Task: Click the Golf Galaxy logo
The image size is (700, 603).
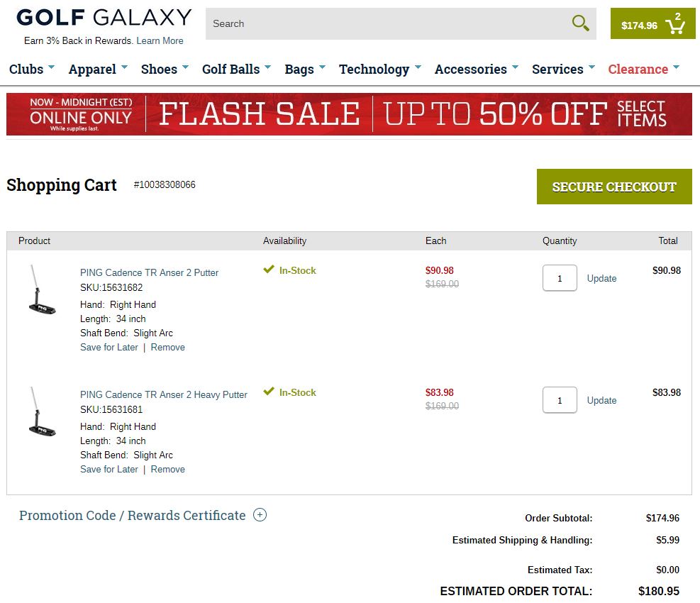Action: coord(104,18)
